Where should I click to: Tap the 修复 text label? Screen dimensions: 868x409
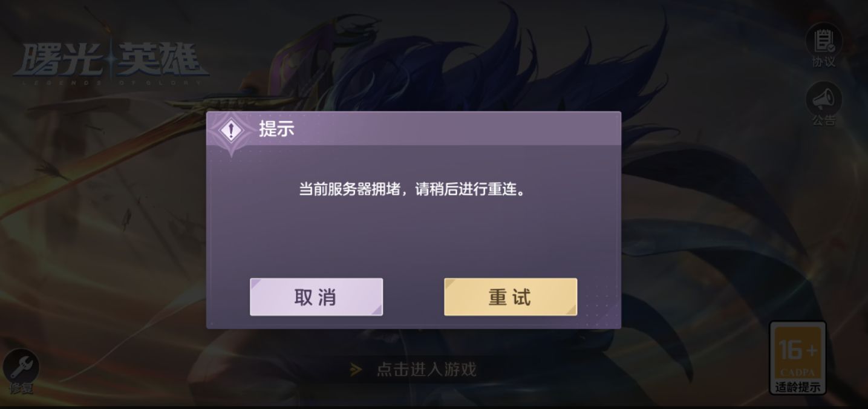[x=21, y=388]
